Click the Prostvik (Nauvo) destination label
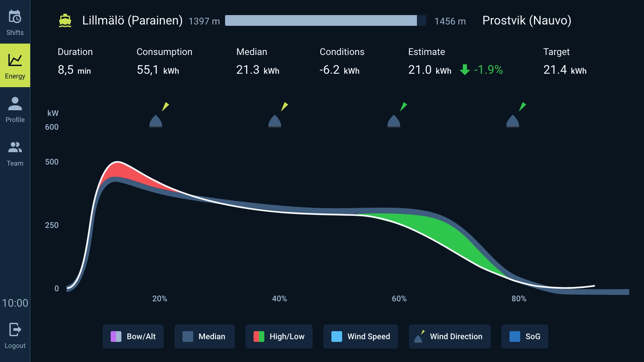This screenshot has width=644, height=362. click(x=527, y=21)
